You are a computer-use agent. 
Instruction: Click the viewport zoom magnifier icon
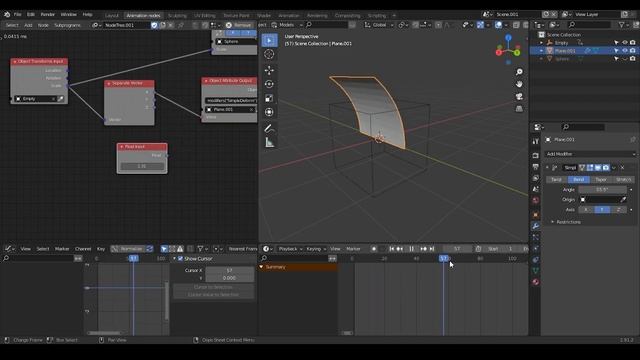519,72
